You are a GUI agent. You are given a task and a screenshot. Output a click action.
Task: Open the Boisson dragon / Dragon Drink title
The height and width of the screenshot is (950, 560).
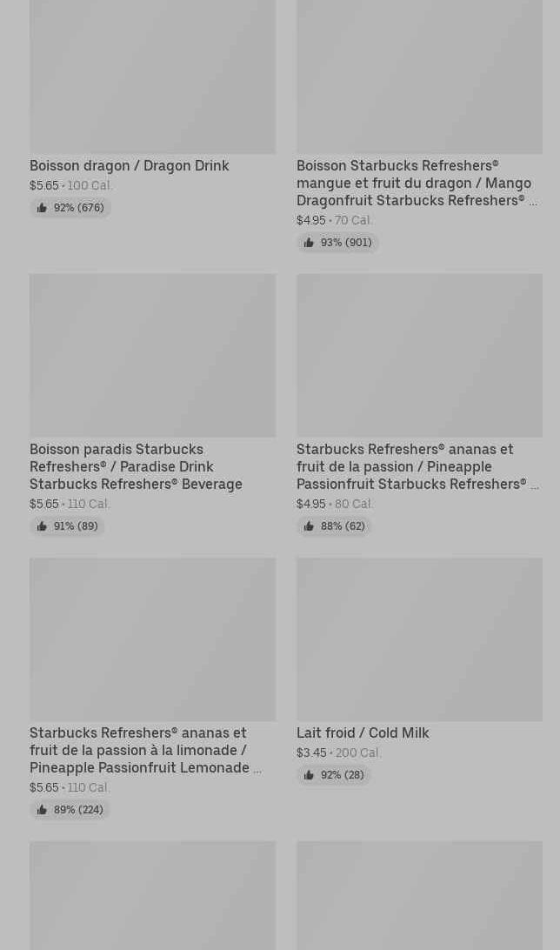130,165
